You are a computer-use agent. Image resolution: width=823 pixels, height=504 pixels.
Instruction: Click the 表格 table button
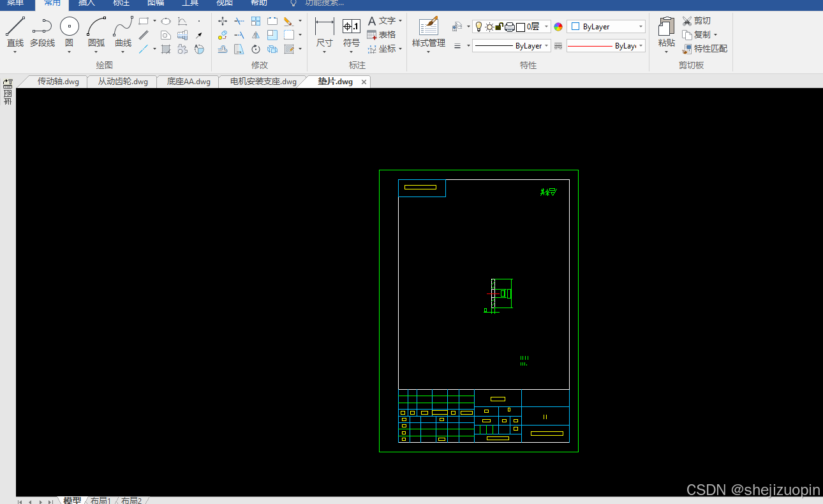(x=382, y=35)
